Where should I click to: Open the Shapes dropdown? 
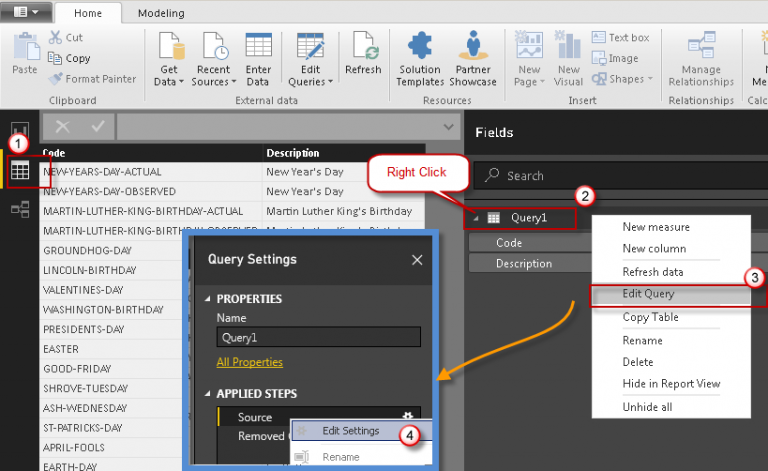pos(630,79)
